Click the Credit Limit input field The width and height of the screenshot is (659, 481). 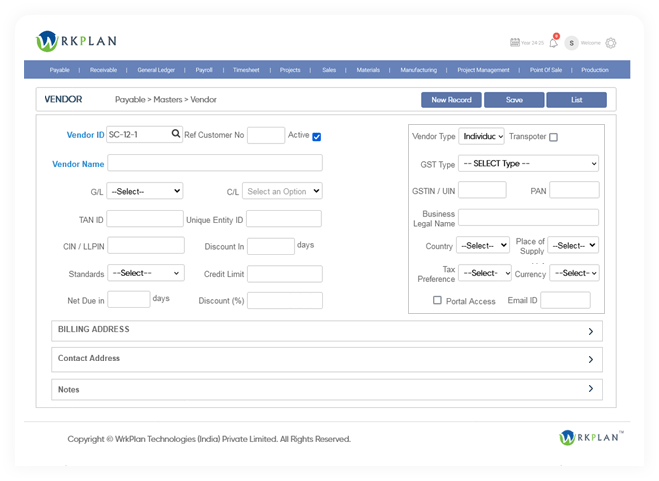pyautogui.click(x=285, y=274)
